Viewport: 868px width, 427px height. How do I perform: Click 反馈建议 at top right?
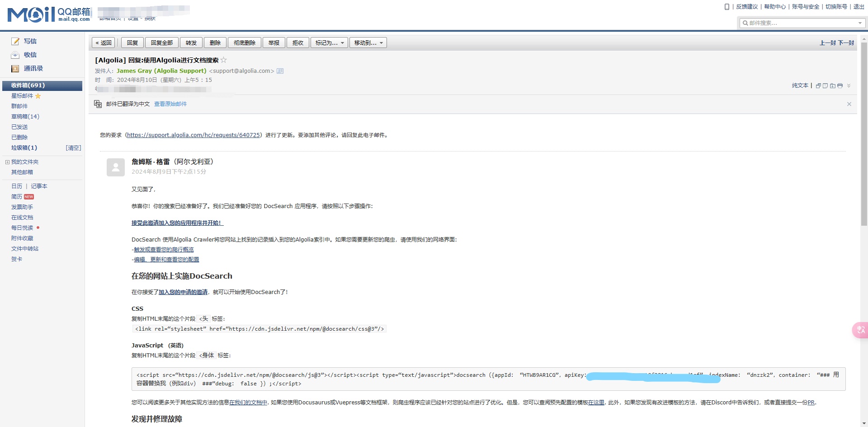click(x=747, y=7)
